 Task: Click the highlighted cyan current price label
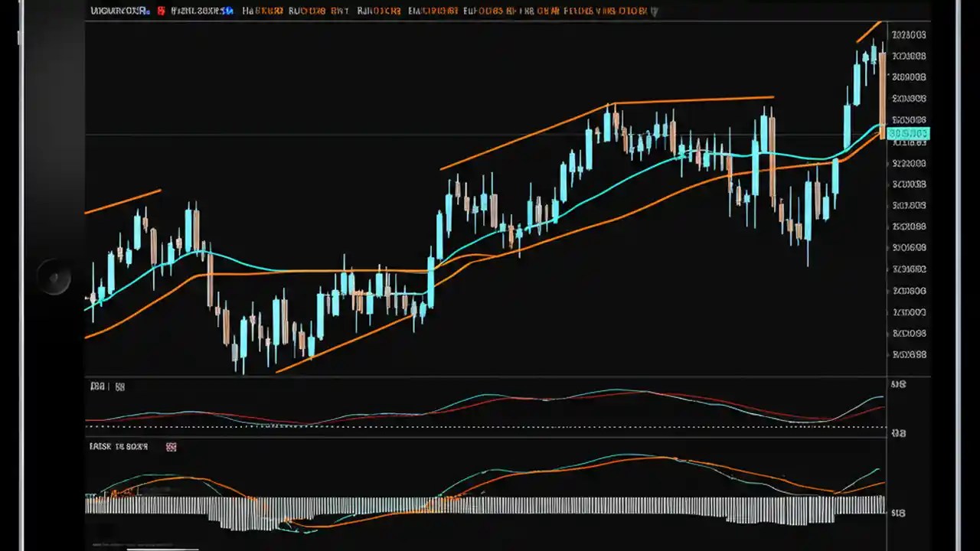[908, 132]
